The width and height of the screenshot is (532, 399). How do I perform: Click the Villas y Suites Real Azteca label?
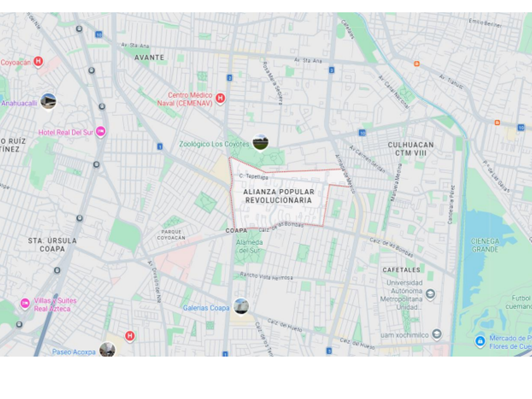pyautogui.click(x=55, y=305)
